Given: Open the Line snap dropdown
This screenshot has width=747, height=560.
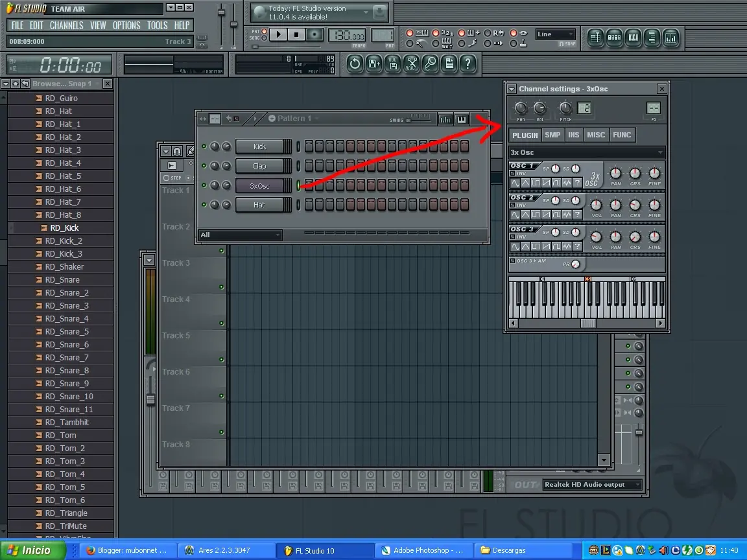Looking at the screenshot, I should click(x=555, y=34).
